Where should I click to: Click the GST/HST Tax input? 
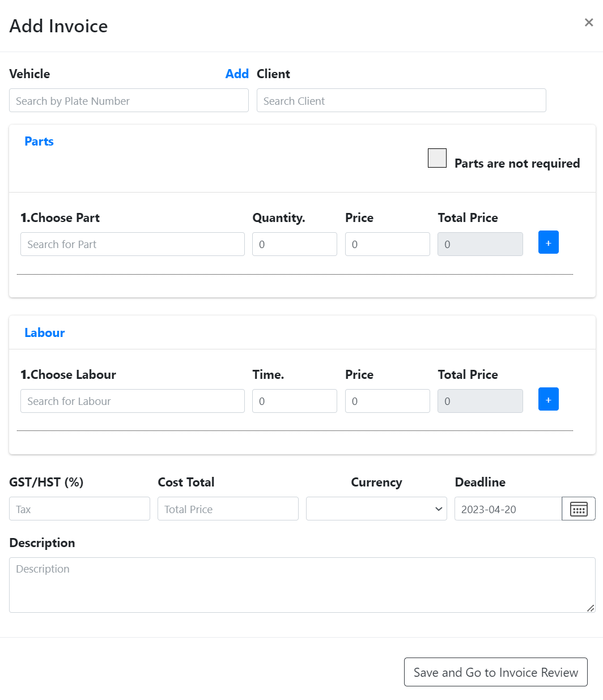point(79,509)
